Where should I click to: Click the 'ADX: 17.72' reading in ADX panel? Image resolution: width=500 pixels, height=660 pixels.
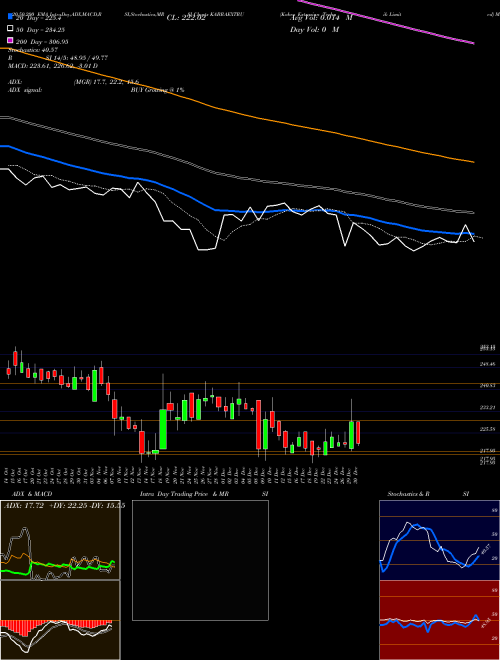(x=24, y=506)
